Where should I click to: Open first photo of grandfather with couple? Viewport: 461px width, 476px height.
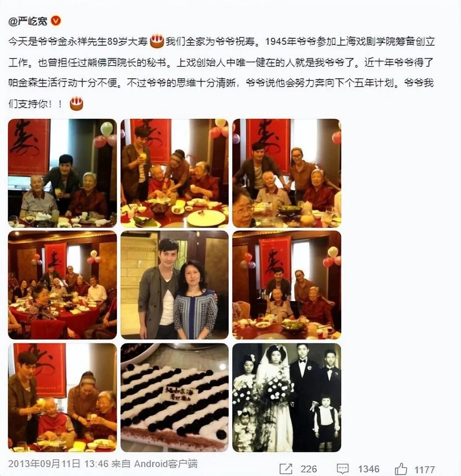[62, 173]
